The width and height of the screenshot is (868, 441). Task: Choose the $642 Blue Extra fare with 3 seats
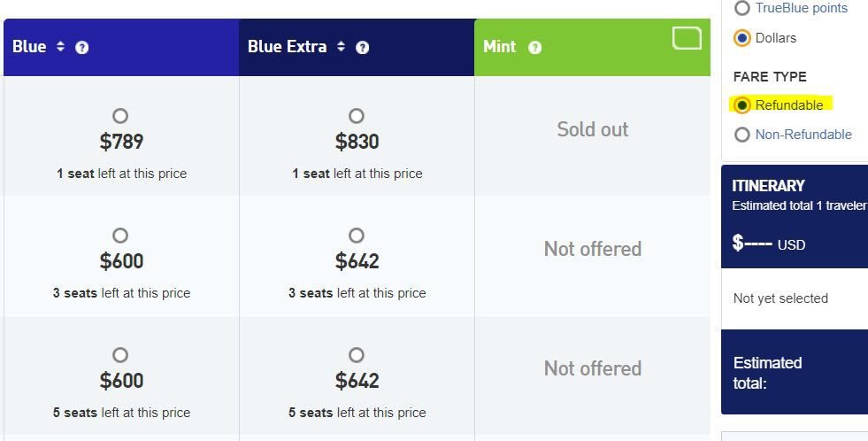(x=357, y=236)
